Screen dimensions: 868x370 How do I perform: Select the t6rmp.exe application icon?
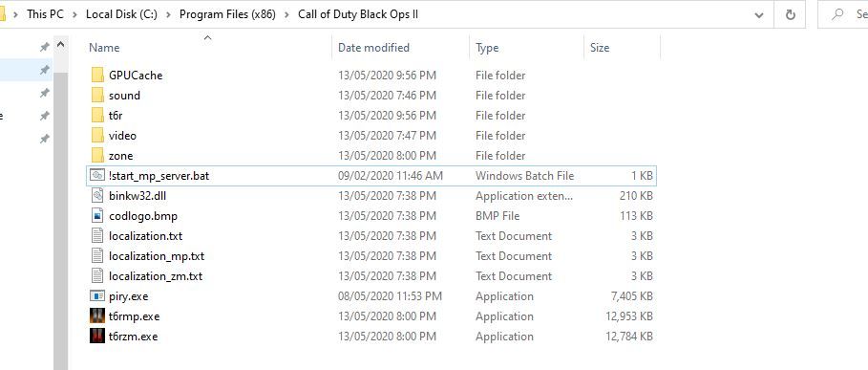point(97,316)
